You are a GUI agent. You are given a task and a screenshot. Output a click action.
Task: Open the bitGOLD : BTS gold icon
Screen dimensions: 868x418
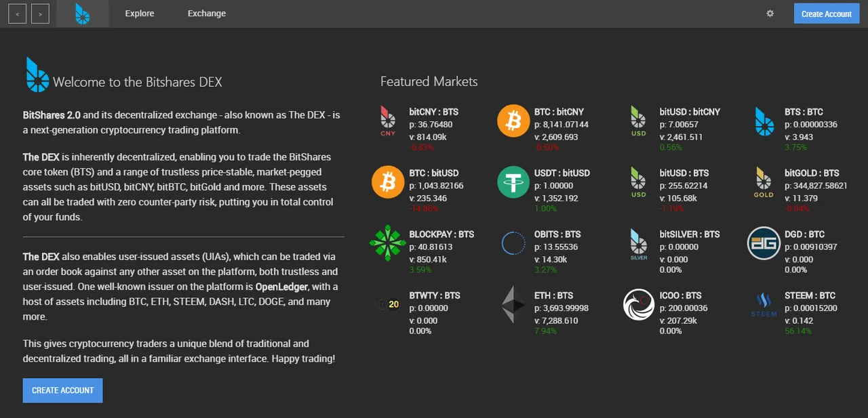(x=764, y=182)
